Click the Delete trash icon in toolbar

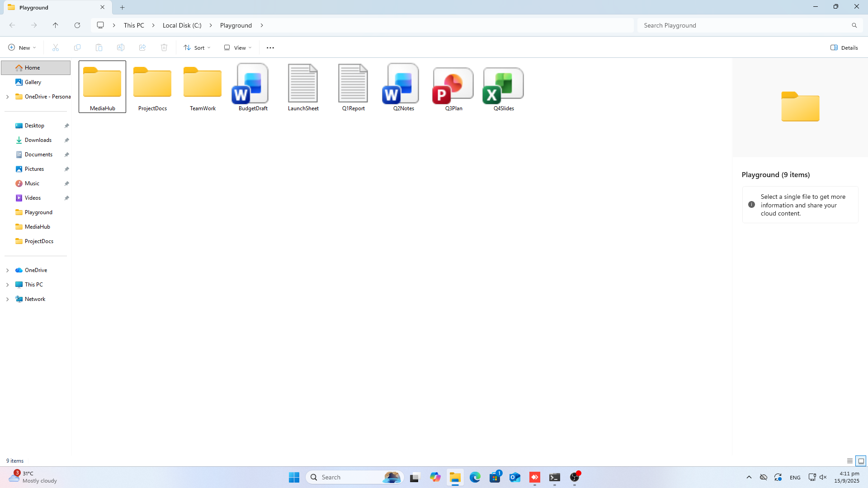[x=164, y=47]
